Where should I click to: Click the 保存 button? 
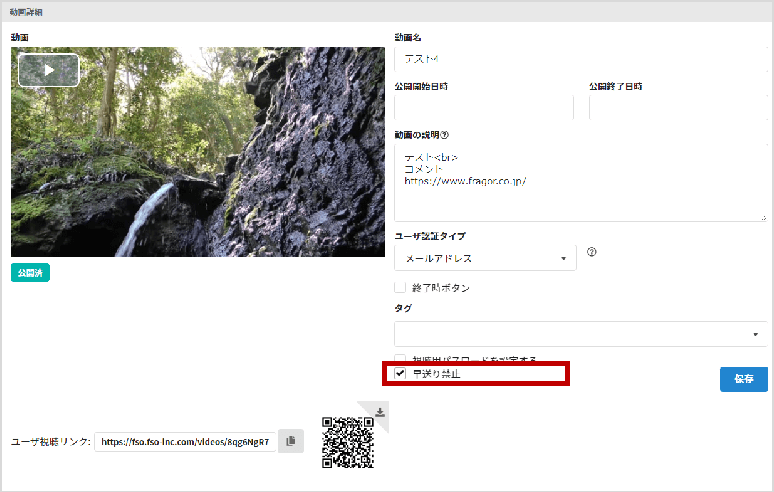click(743, 379)
